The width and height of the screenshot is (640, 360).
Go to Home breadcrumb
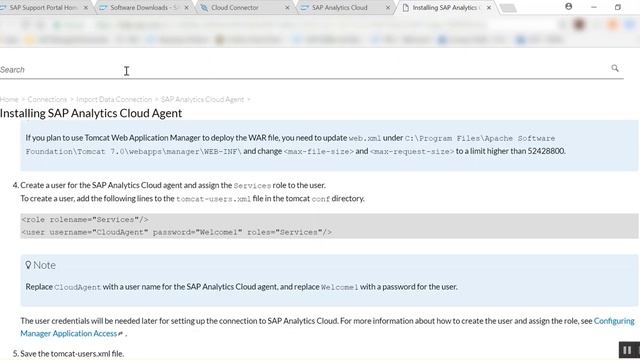(9, 99)
